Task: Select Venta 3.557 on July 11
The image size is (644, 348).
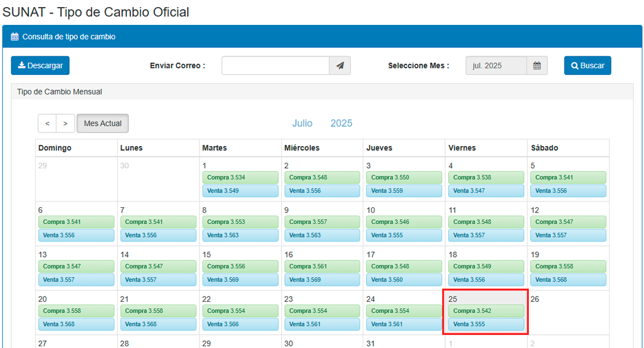Action: click(x=486, y=235)
